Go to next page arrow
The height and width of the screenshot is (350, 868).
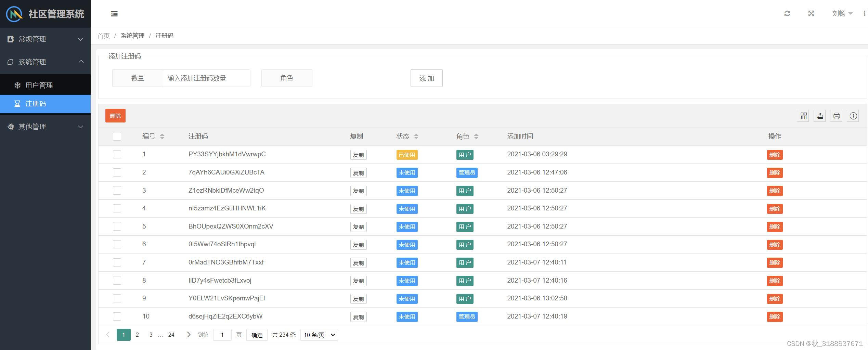tap(189, 335)
